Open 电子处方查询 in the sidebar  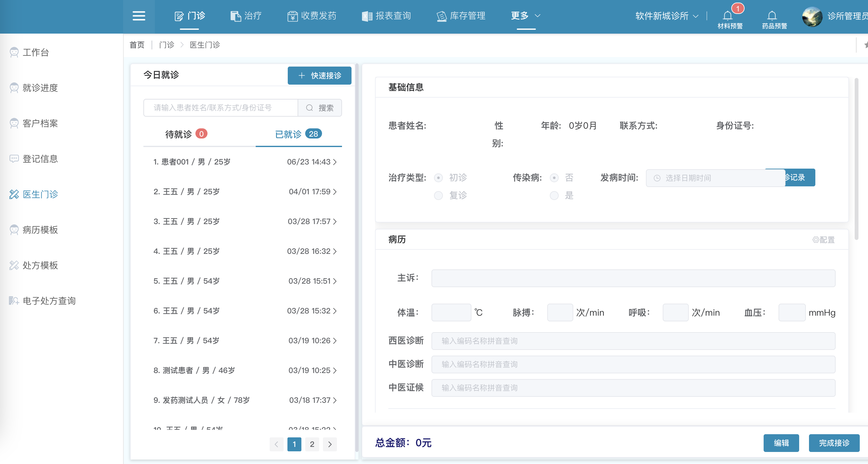[49, 301]
